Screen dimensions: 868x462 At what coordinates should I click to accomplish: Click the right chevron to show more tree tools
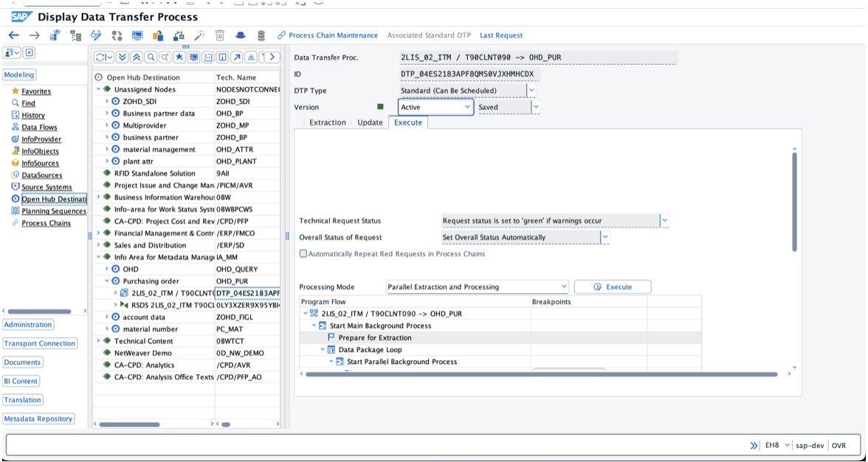(272, 57)
